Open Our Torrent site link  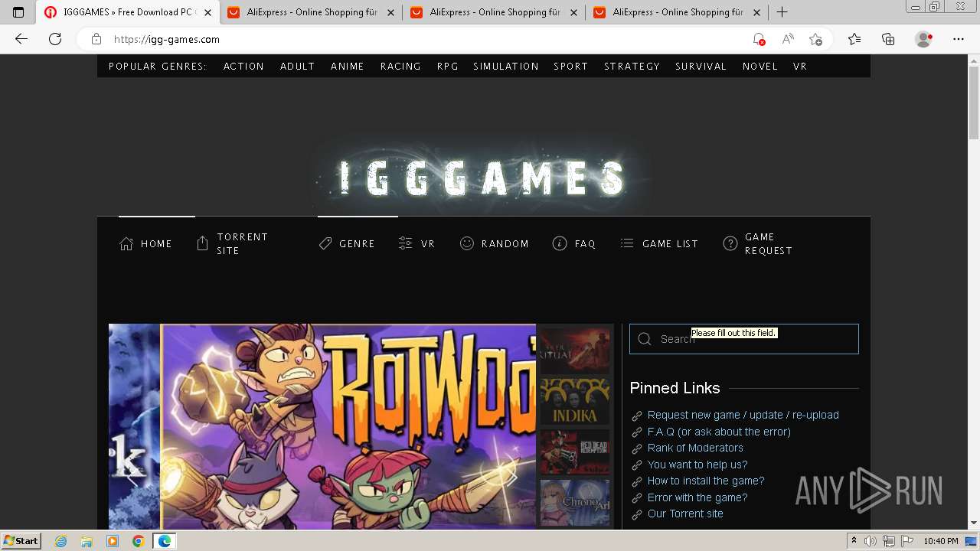tap(685, 514)
